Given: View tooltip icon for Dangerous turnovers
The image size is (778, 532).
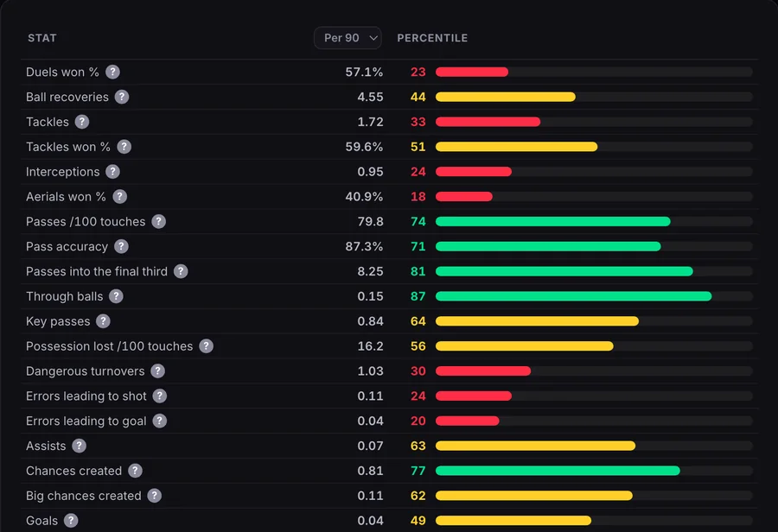Looking at the screenshot, I should 158,370.
